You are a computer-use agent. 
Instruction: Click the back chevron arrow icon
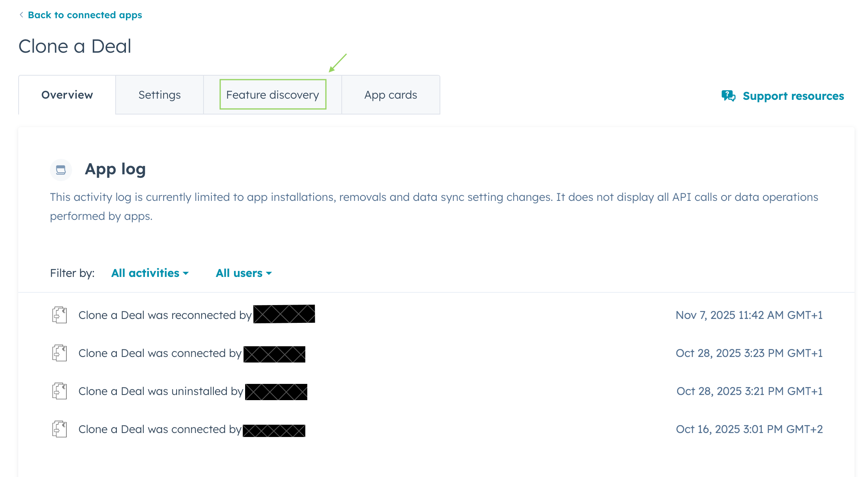click(21, 15)
